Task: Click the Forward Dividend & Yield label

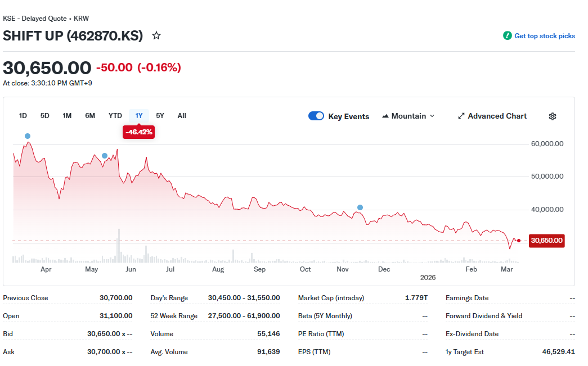Action: coord(484,316)
